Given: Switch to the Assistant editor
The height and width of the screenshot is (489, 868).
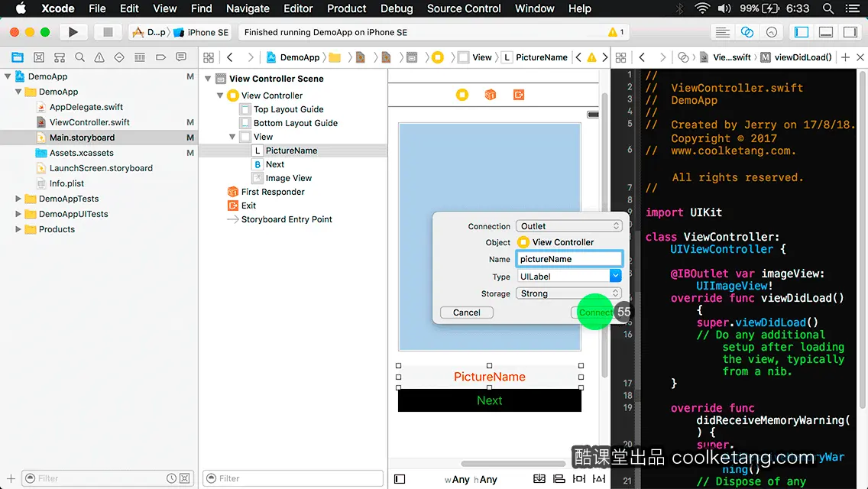Looking at the screenshot, I should click(747, 32).
